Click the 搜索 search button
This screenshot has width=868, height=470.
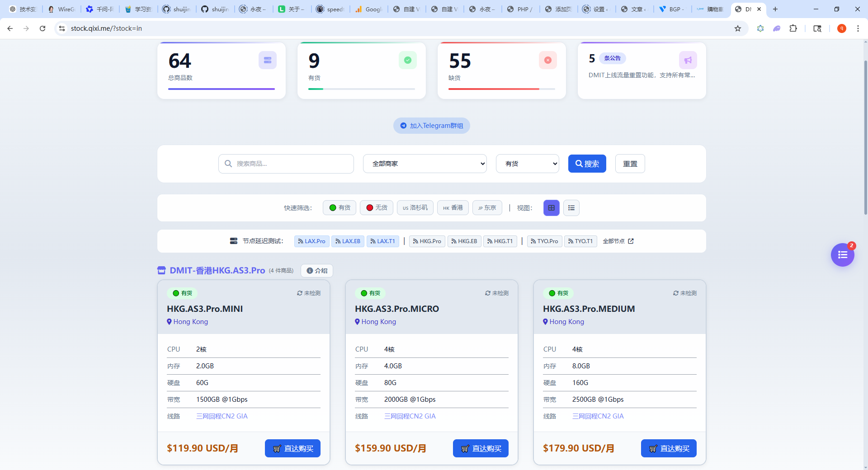(x=587, y=164)
